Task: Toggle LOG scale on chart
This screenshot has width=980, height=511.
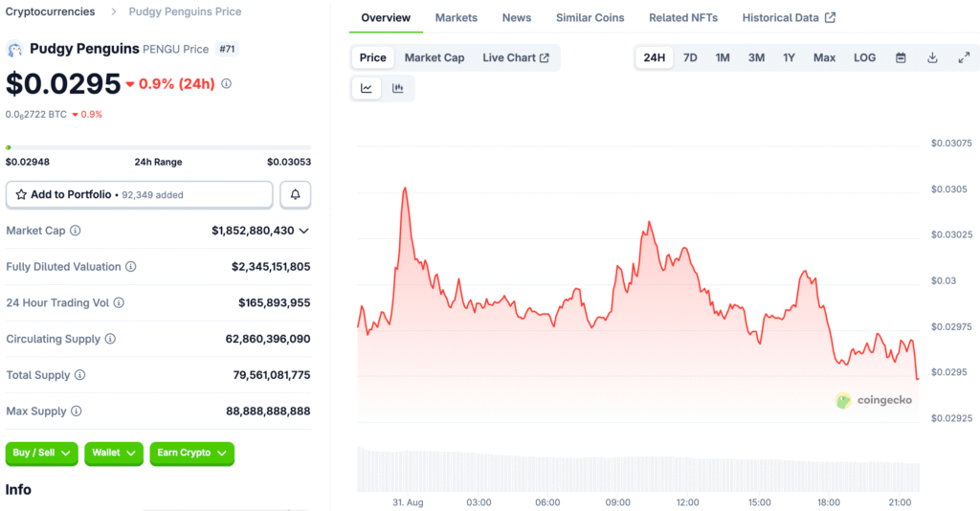Action: click(x=864, y=57)
